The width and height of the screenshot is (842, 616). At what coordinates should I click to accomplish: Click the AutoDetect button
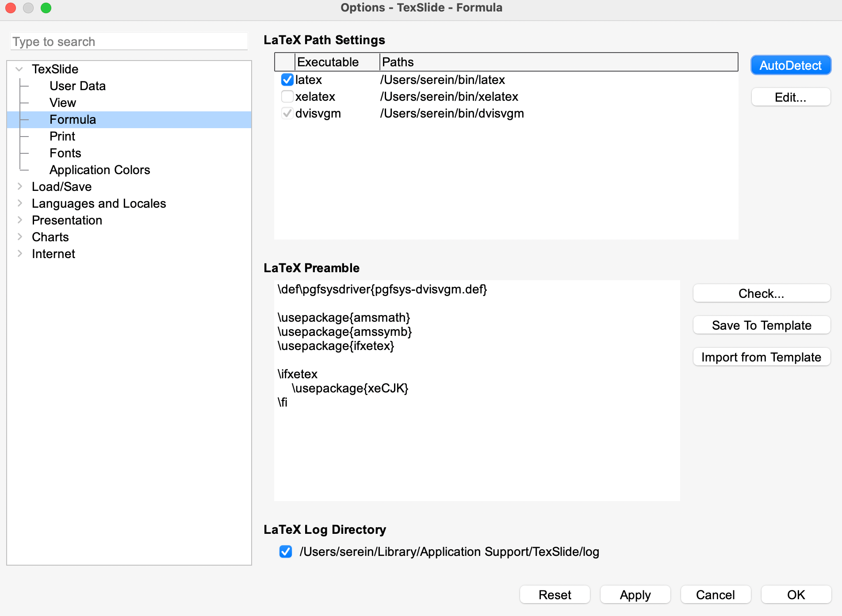791,65
